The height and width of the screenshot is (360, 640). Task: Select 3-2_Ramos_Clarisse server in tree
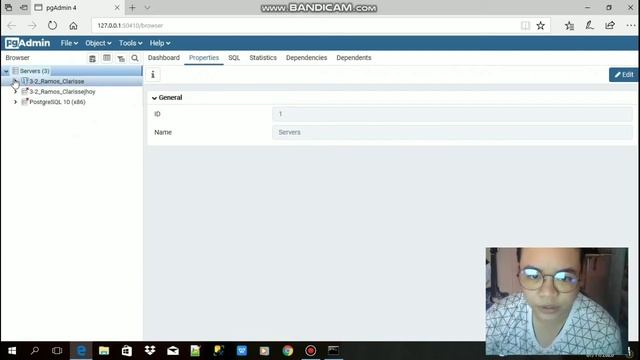coord(57,81)
